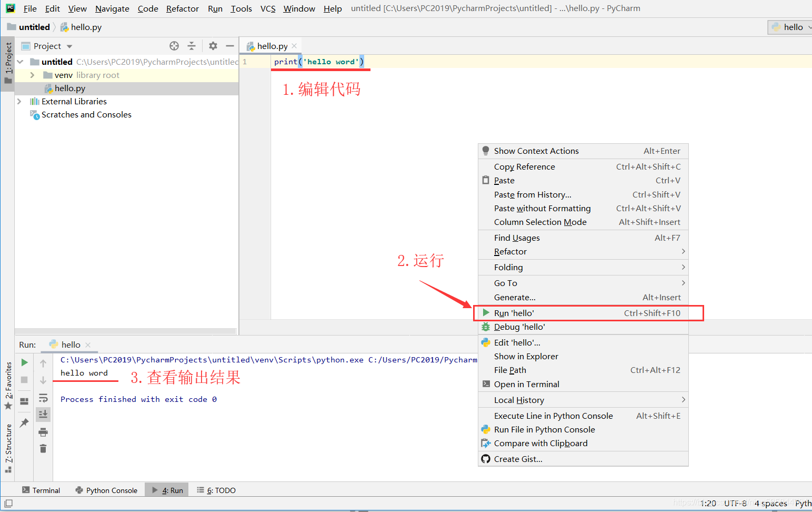Viewport: 812px width, 512px height.
Task: Close the hello.py editor tab
Action: [294, 46]
